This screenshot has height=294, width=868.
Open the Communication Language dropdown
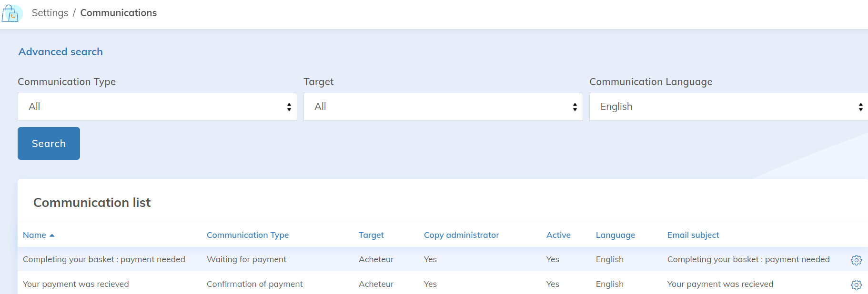pyautogui.click(x=728, y=107)
